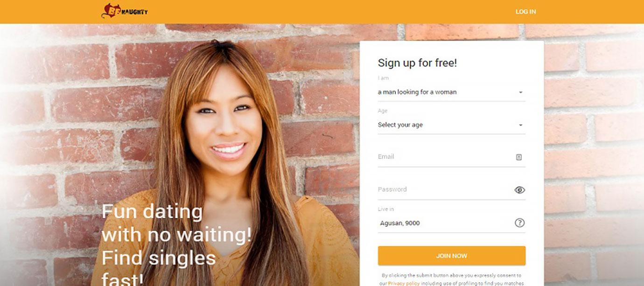
Task: Toggle password visibility eye icon
Action: (519, 190)
